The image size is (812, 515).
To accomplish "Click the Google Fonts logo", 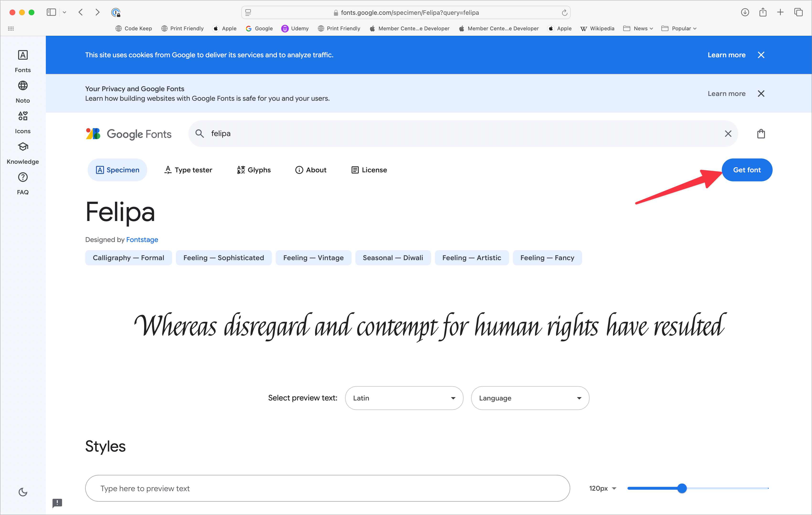I will pyautogui.click(x=128, y=134).
